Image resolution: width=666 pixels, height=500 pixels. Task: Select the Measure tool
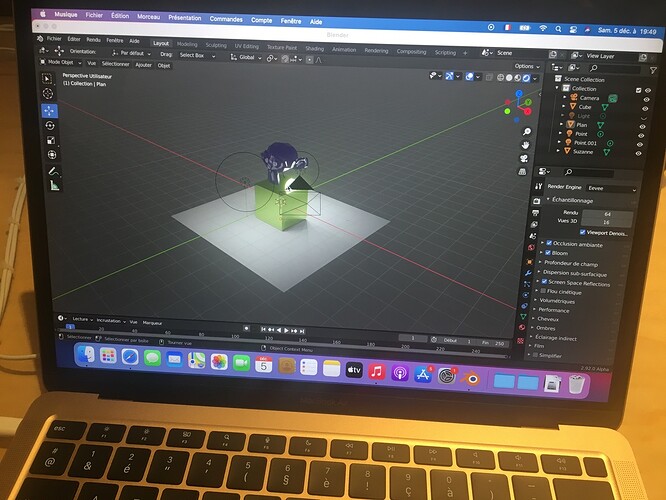(x=54, y=186)
